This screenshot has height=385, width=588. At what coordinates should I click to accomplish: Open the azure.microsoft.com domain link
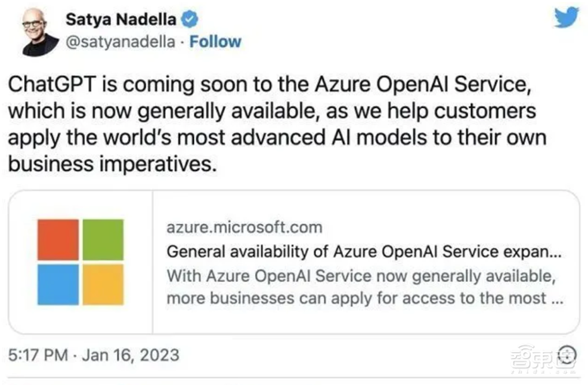(x=244, y=227)
